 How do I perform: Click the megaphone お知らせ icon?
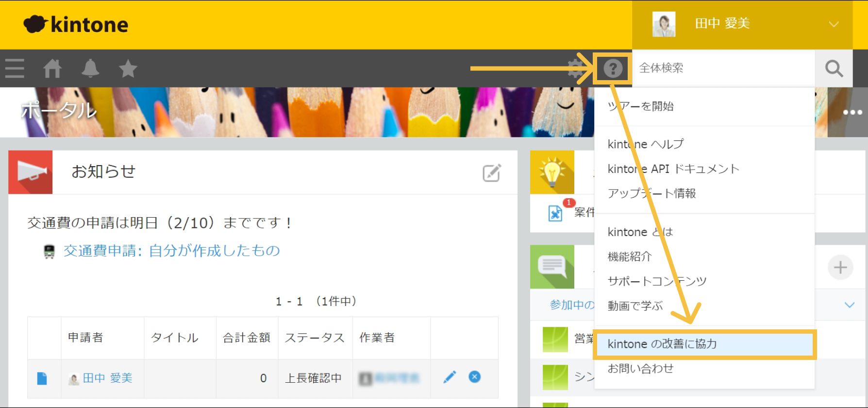(30, 172)
